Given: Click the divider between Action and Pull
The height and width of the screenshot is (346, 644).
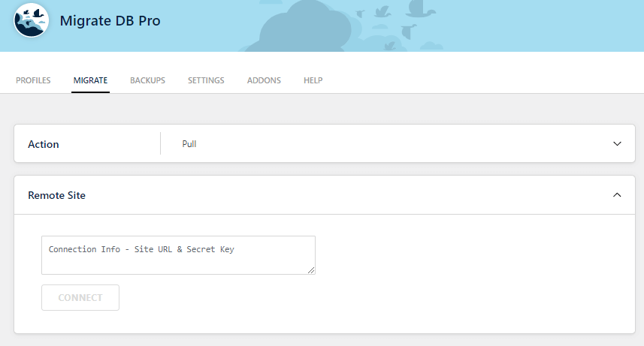Looking at the screenshot, I should tap(160, 143).
